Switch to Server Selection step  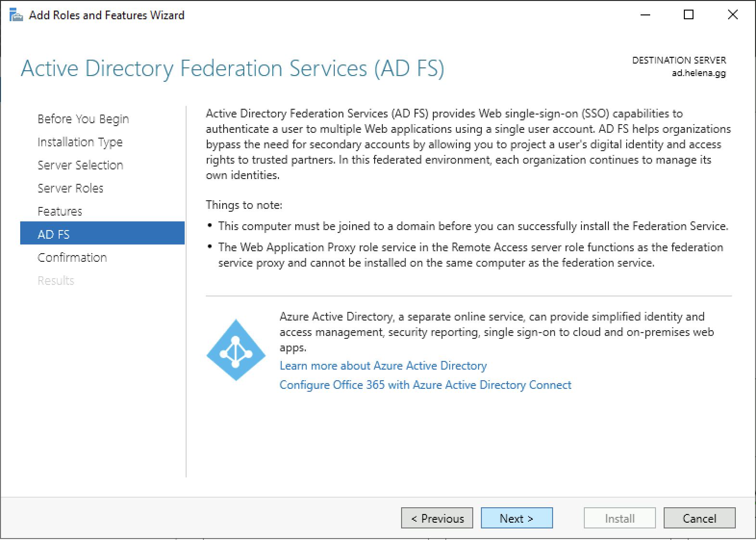pos(80,165)
